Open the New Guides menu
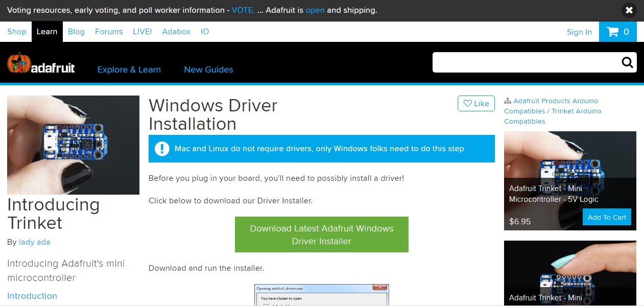Image resolution: width=644 pixels, height=306 pixels. point(208,69)
